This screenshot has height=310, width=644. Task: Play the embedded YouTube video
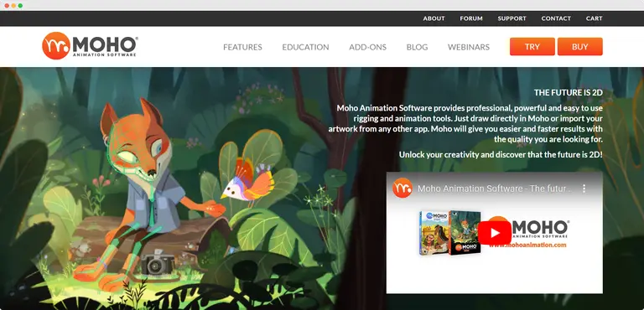pyautogui.click(x=495, y=233)
